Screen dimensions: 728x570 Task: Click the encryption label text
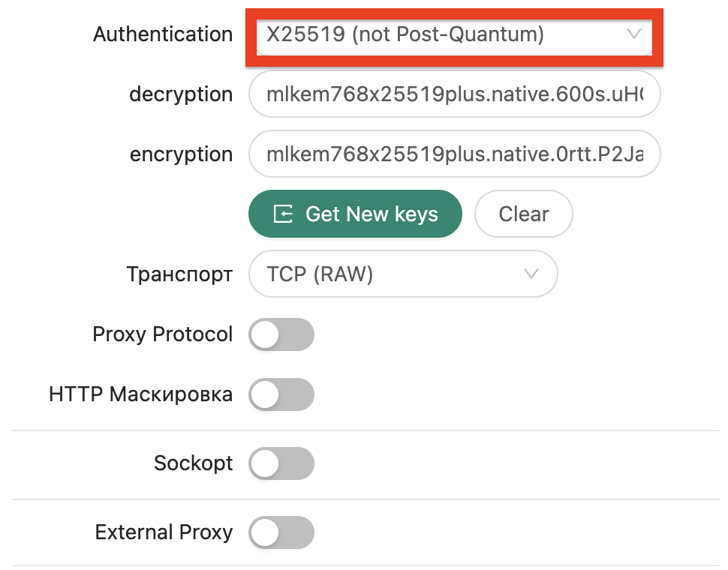click(x=181, y=154)
